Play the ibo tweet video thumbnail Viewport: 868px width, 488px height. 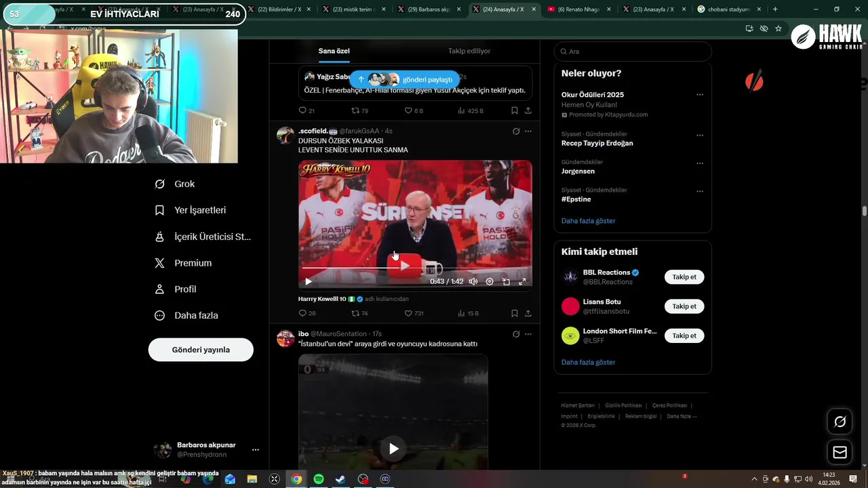click(x=393, y=448)
